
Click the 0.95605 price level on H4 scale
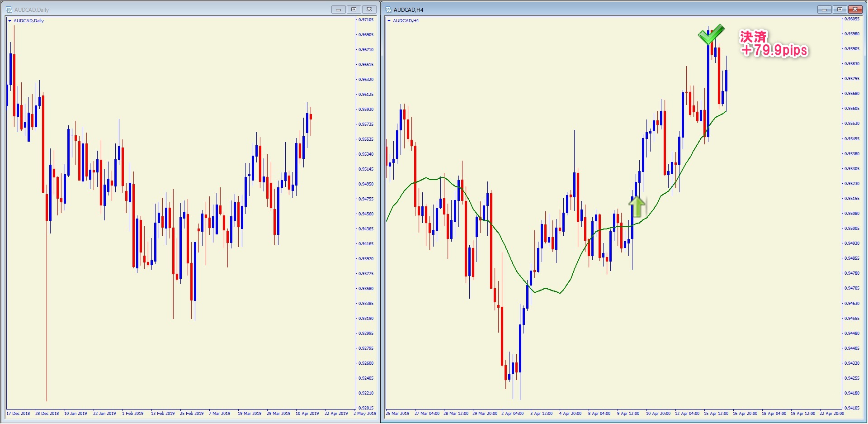pos(852,109)
